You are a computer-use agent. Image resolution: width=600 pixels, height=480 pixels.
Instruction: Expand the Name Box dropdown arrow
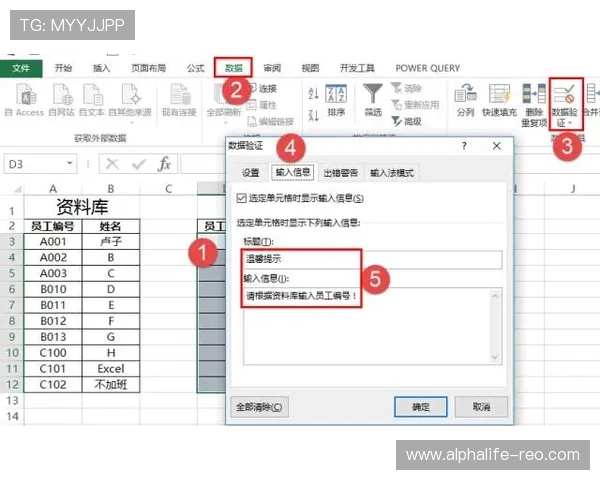70,163
